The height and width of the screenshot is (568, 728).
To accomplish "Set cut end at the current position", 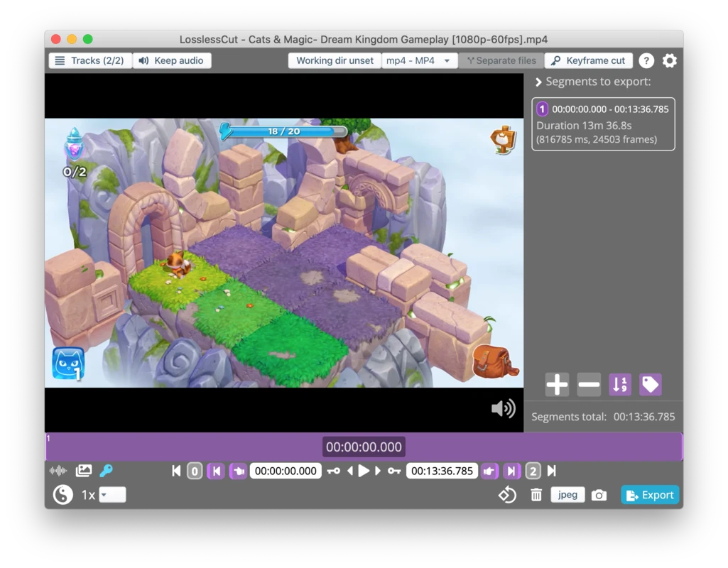I will [489, 471].
